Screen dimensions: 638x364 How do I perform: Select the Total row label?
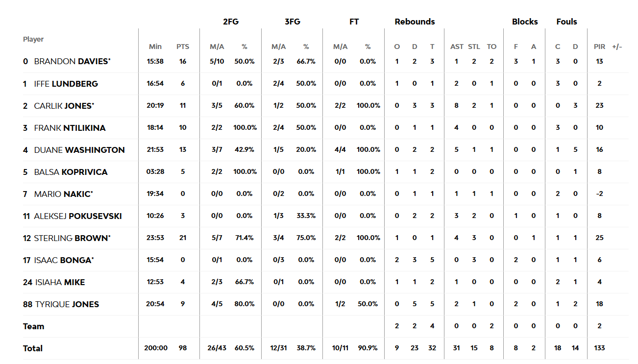[33, 348]
